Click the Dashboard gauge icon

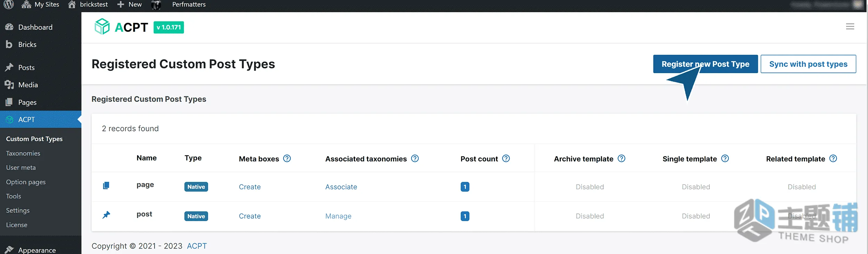(x=9, y=27)
